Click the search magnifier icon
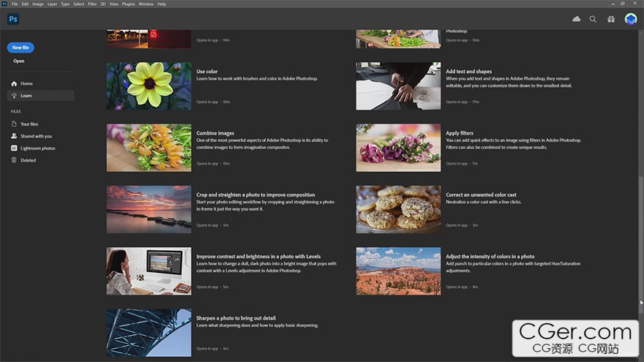Viewport: 644px width, 362px height. coord(593,19)
